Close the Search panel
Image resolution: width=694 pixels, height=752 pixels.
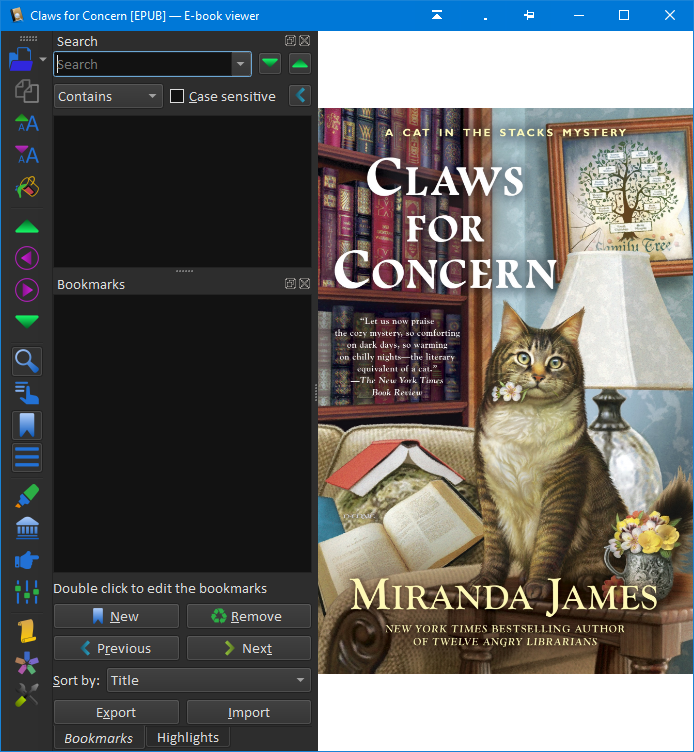tap(305, 41)
